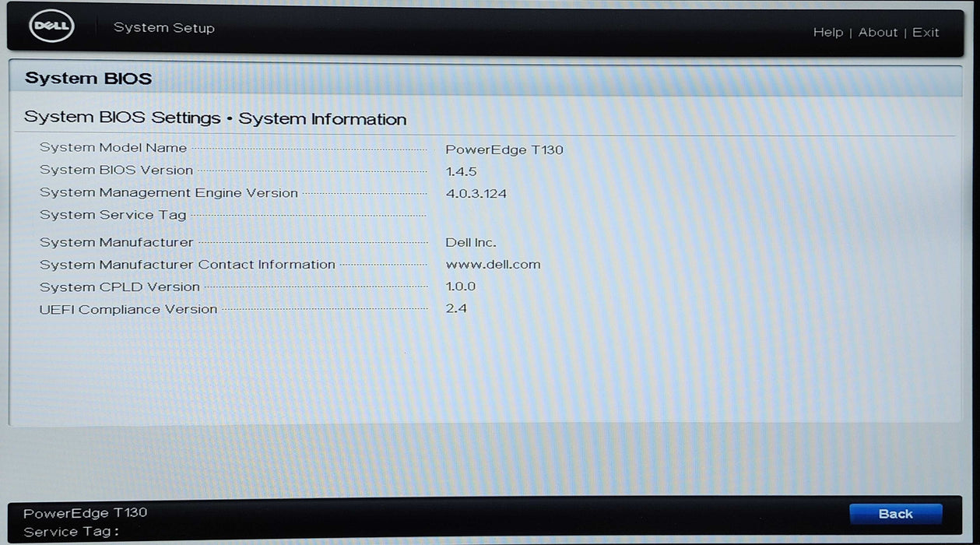Click the BIOS version value 1.4.5
The height and width of the screenshot is (545, 980).
[461, 171]
